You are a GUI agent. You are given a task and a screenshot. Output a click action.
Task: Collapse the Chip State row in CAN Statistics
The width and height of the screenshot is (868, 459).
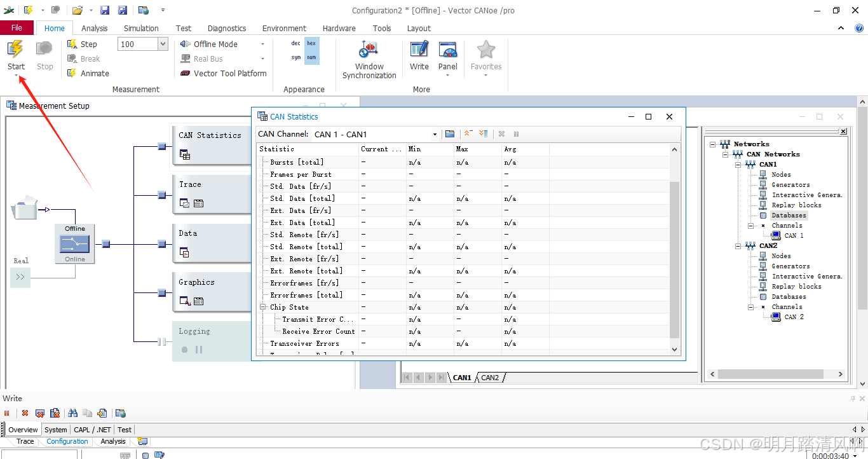coord(263,307)
